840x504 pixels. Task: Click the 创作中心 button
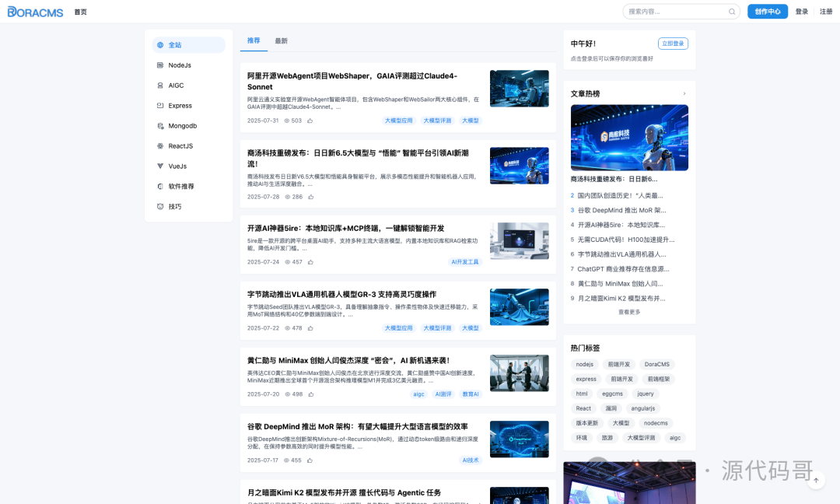coord(767,12)
